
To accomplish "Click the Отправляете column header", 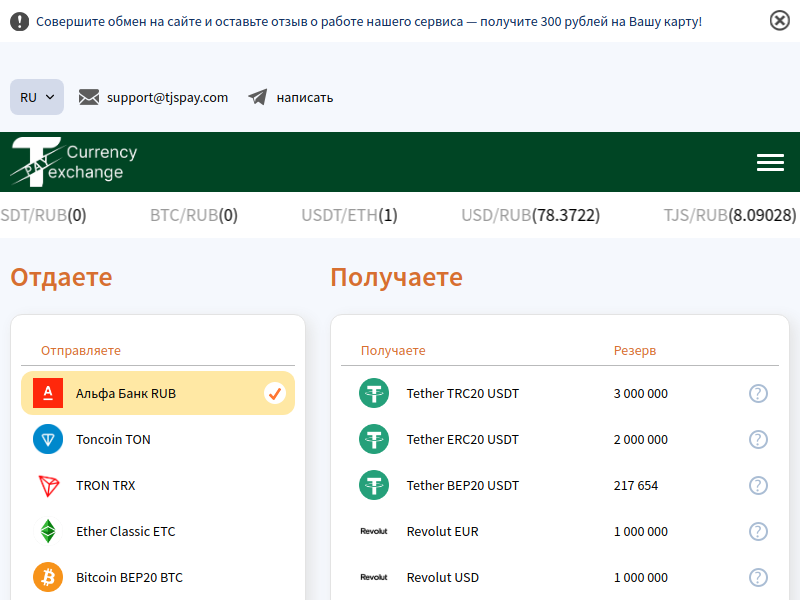I will pos(81,351).
